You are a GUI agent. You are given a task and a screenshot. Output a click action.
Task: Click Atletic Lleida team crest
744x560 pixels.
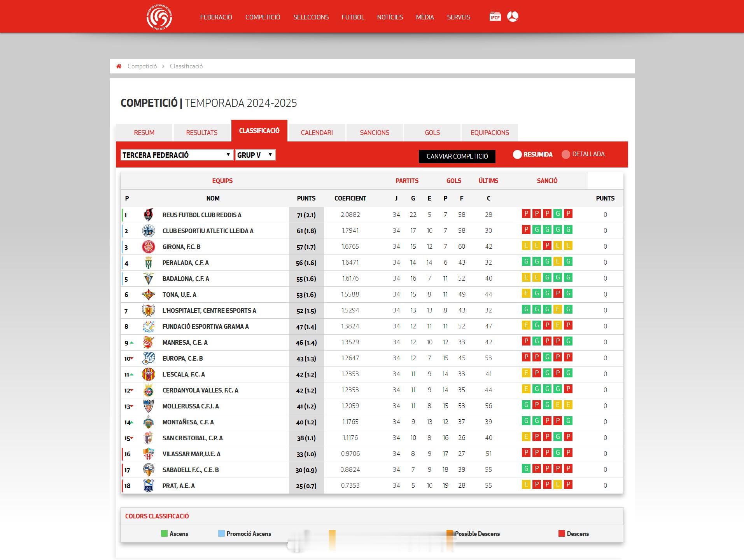(149, 231)
